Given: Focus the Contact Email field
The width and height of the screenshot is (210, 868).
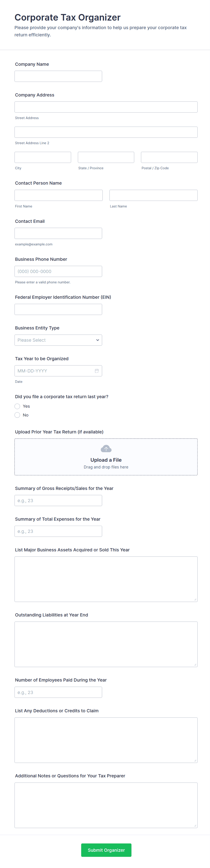Looking at the screenshot, I should tap(58, 233).
